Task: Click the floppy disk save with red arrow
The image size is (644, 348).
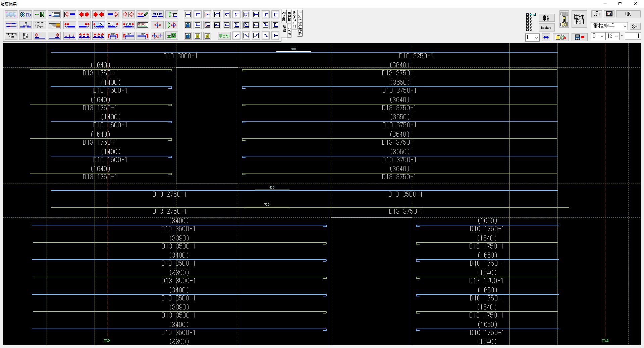Action: (580, 37)
